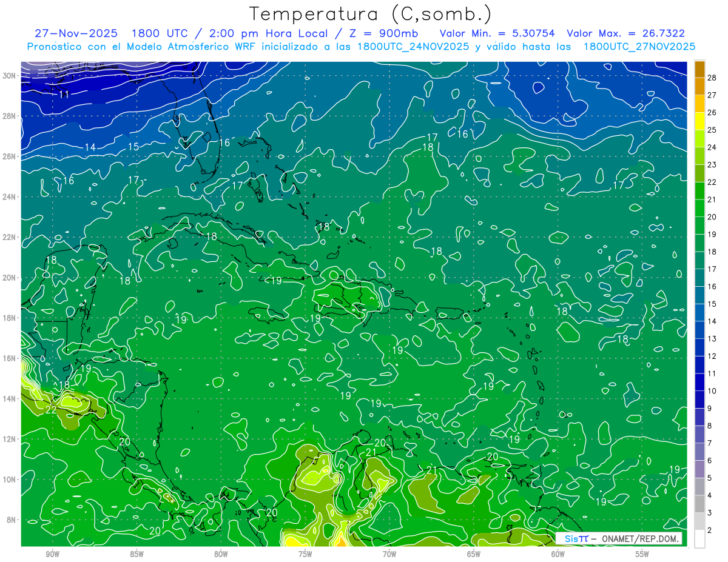
Task: Select the '1800UTC_27NOV2025' valid-until timestamp
Action: coord(639,47)
